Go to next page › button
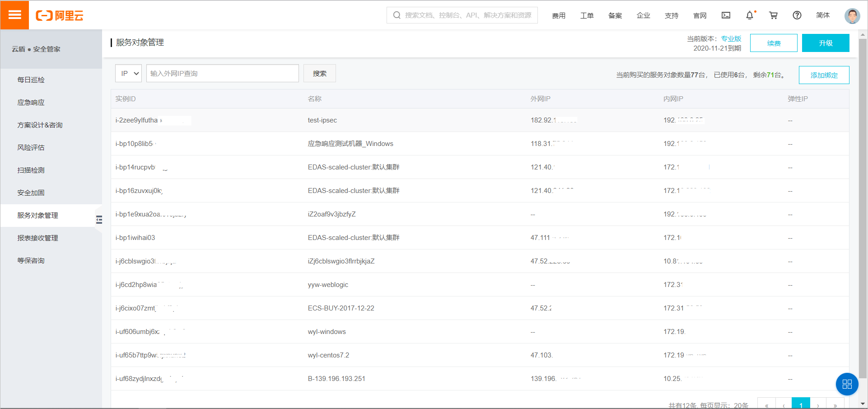The width and height of the screenshot is (868, 409). tap(818, 404)
